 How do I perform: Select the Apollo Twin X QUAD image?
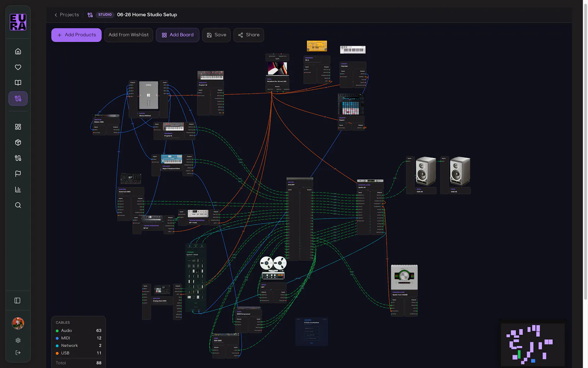(404, 277)
